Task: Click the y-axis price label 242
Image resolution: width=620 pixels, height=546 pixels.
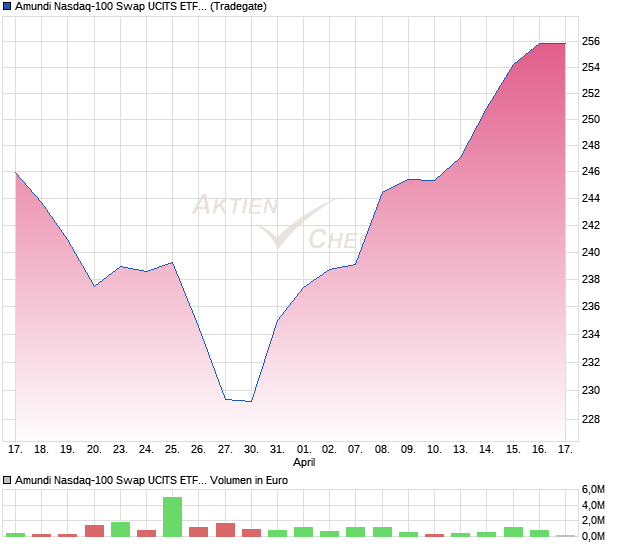Action: [591, 225]
